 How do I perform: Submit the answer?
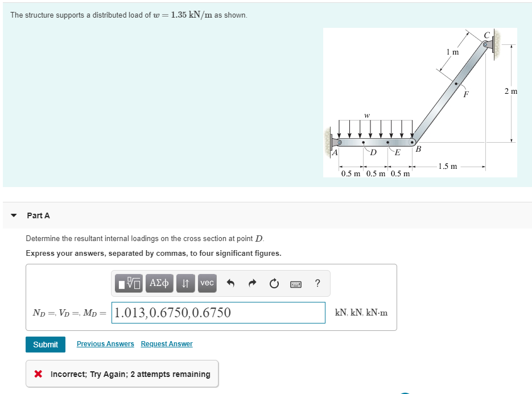pyautogui.click(x=45, y=345)
